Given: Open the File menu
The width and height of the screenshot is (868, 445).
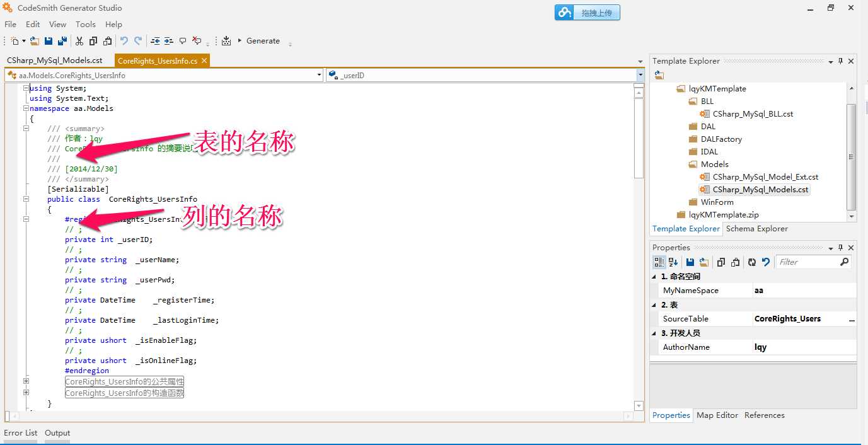Looking at the screenshot, I should [x=10, y=24].
